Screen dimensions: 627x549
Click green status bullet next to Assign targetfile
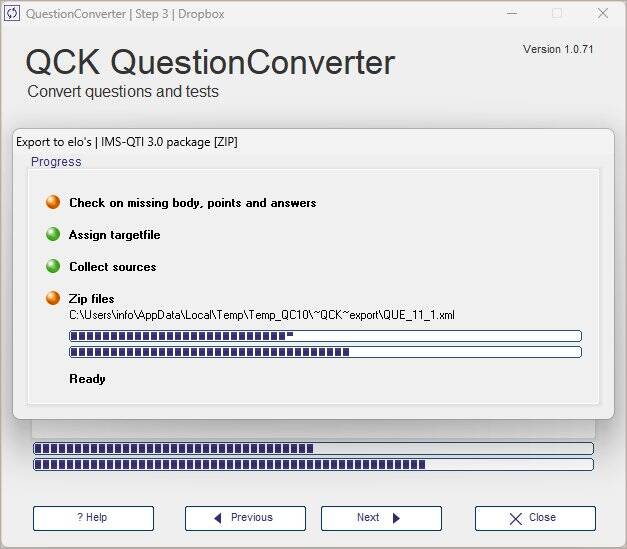(x=53, y=234)
